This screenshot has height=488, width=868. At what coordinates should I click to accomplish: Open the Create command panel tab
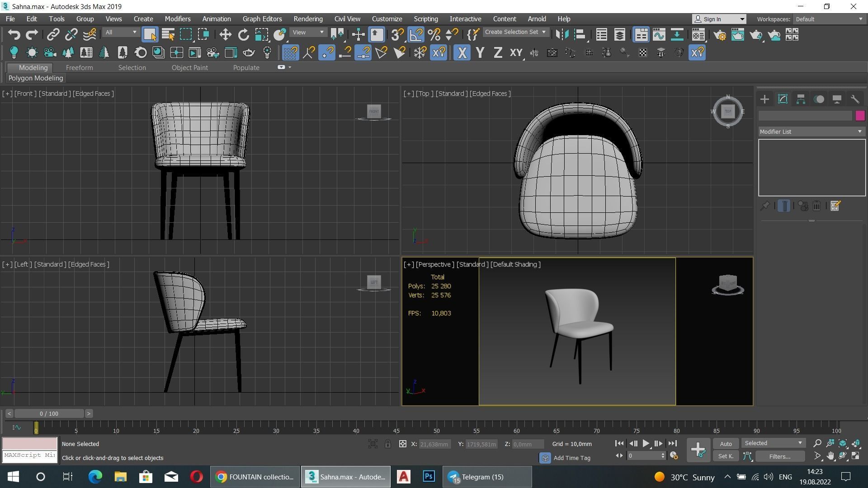pos(764,99)
